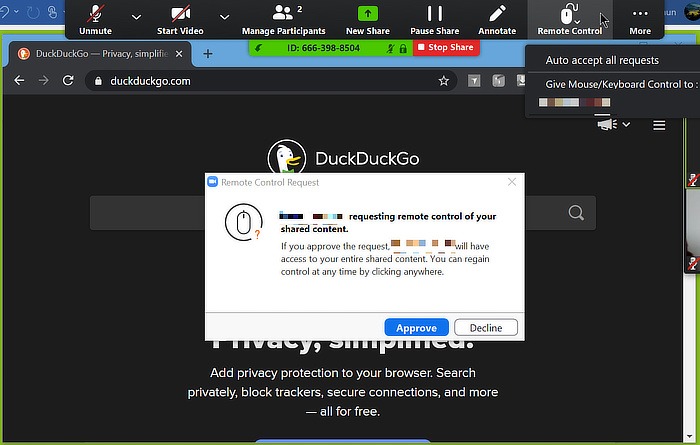Open the More options menu
Viewport: 700px width, 445px height.
click(640, 20)
